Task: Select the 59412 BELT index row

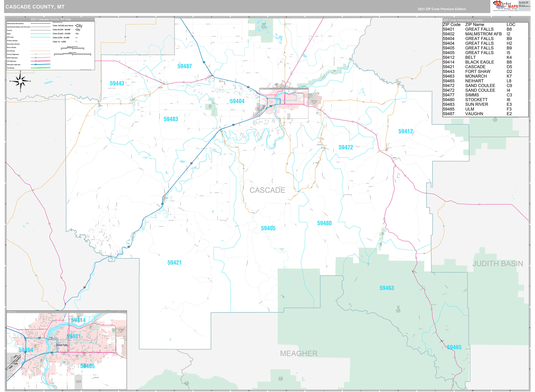Action: (477, 57)
